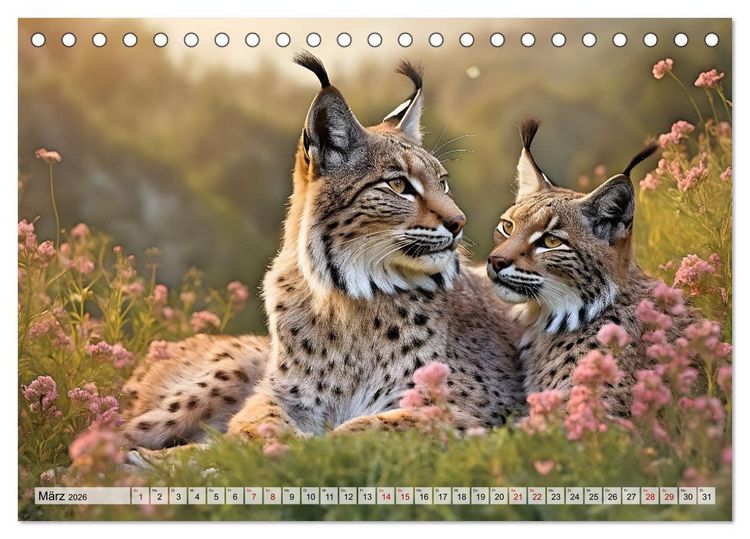Select day 26 in the calendar strip

(612, 496)
